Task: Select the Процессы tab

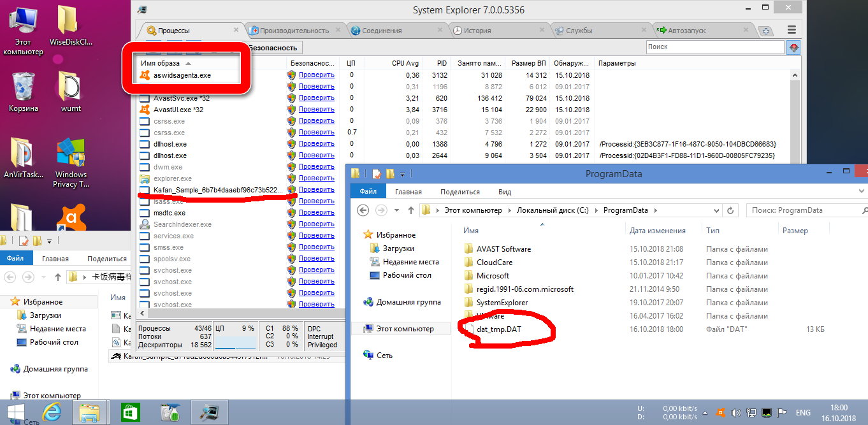Action: coord(173,31)
